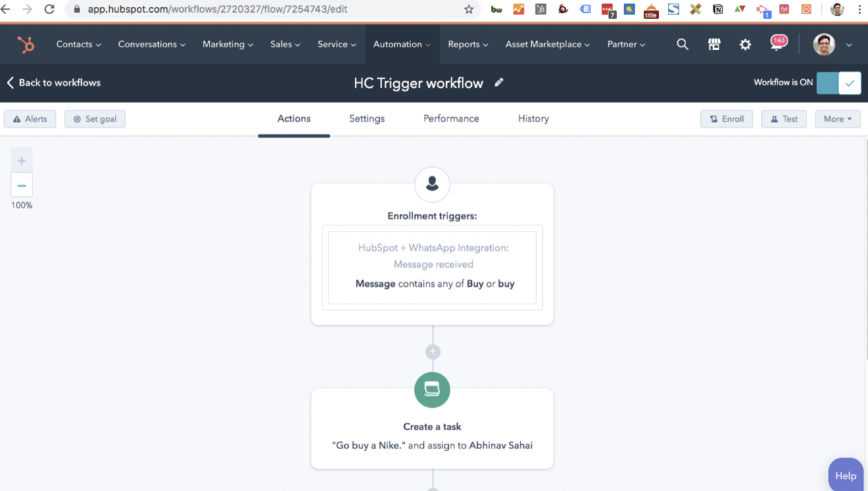868x491 pixels.
Task: Reload the page in the browser
Action: (x=49, y=9)
